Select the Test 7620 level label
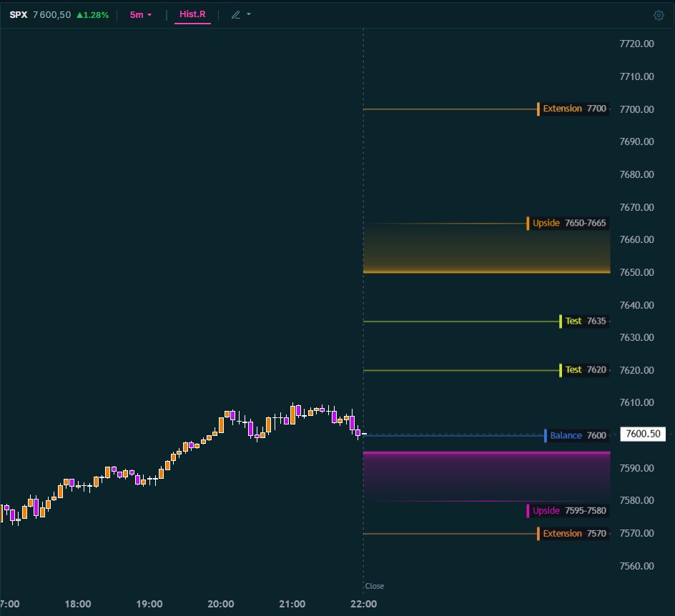The height and width of the screenshot is (616, 675). pyautogui.click(x=584, y=370)
